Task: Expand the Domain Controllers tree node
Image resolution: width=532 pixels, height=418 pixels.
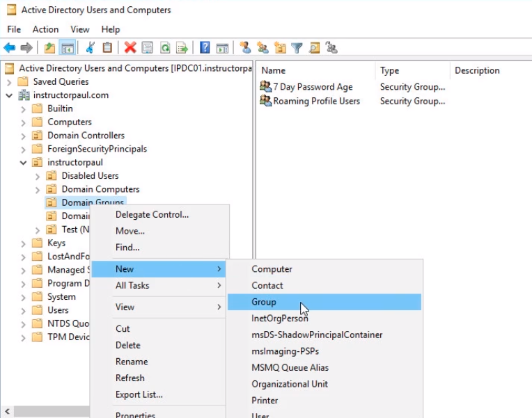Action: [x=24, y=136]
